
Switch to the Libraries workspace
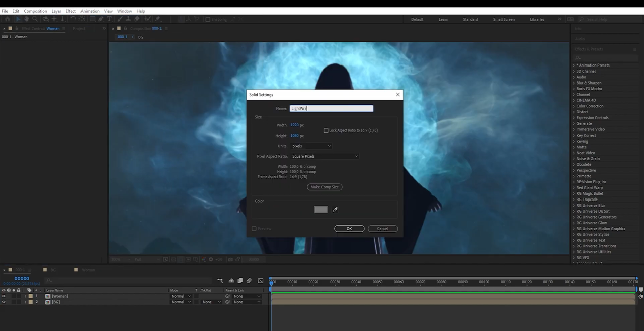coord(537,19)
